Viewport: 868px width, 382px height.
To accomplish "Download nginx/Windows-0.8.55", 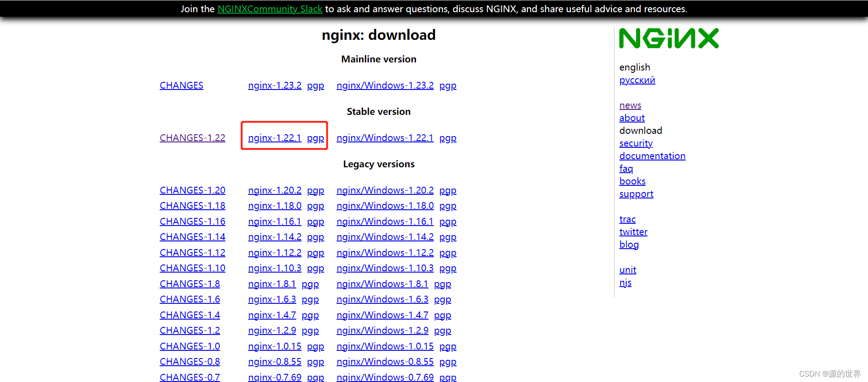I will [385, 362].
